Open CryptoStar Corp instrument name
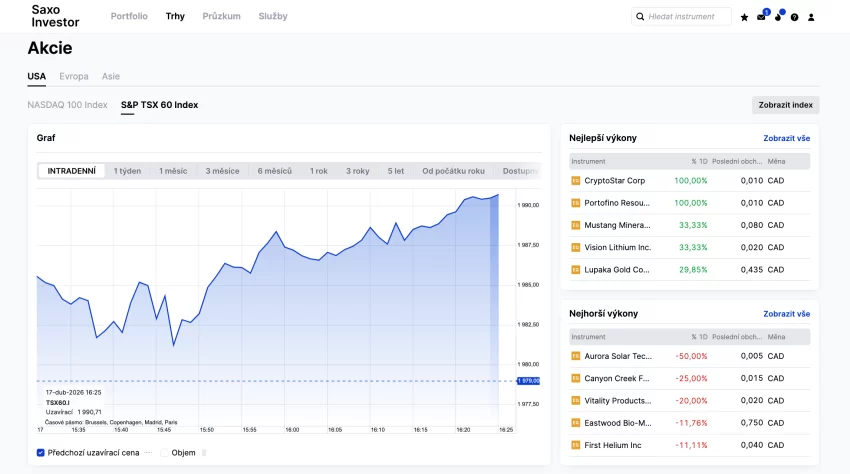 coord(615,181)
